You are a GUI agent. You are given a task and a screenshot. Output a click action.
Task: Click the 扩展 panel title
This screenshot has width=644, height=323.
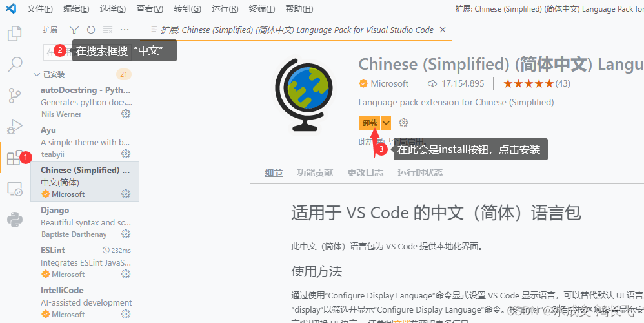50,30
